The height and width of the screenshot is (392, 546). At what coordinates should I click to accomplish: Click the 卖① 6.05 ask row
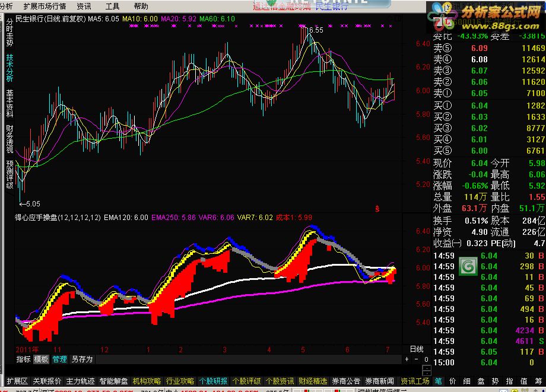point(489,93)
